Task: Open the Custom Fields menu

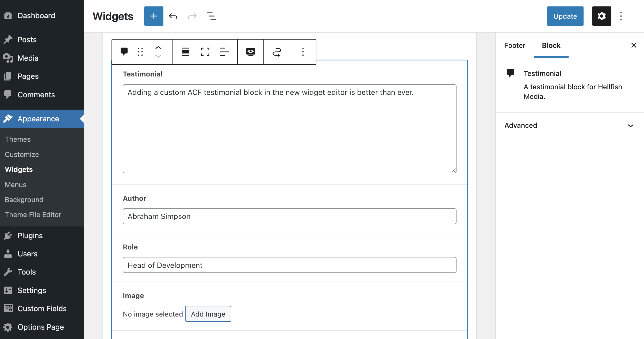Action: pos(42,309)
